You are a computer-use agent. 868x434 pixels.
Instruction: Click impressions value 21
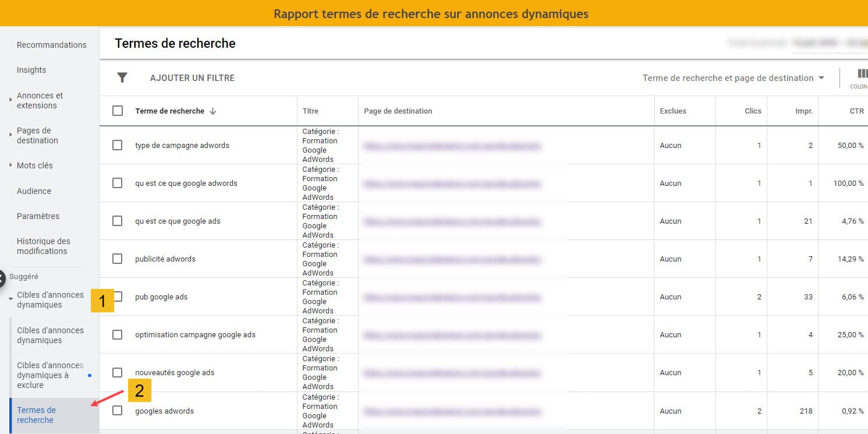[808, 221]
